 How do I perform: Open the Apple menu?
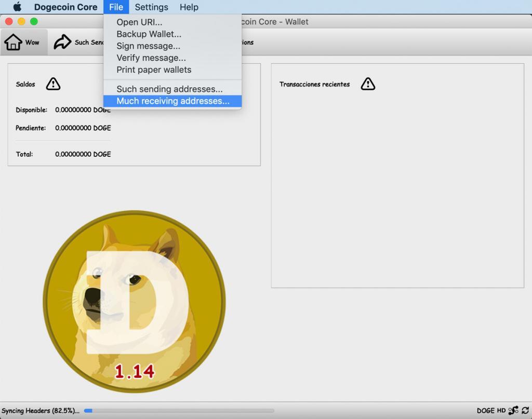pyautogui.click(x=17, y=7)
